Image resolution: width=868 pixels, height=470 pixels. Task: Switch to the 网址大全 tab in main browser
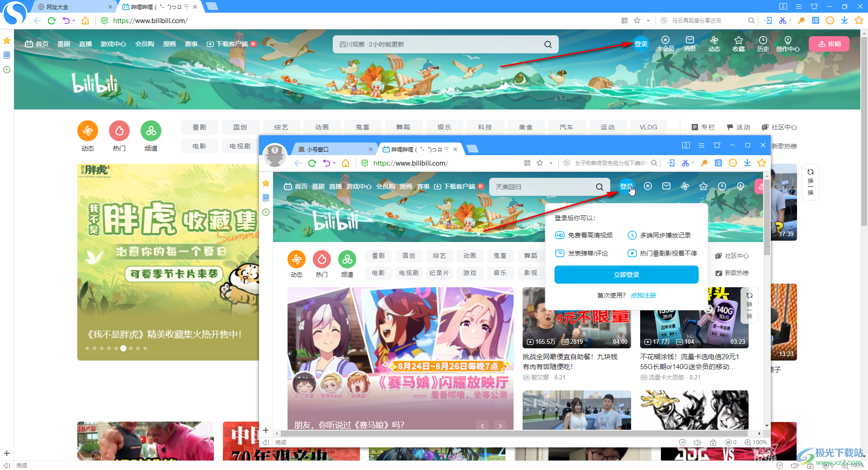pyautogui.click(x=75, y=7)
